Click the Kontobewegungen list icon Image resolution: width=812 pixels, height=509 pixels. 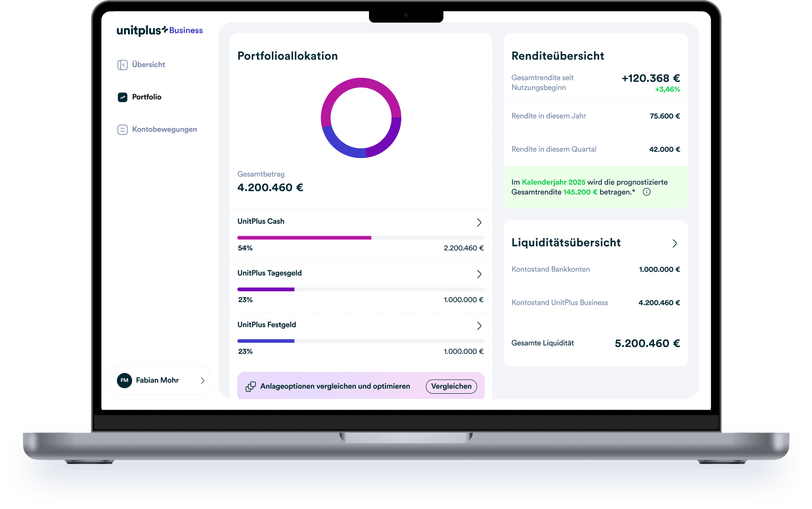(x=122, y=129)
